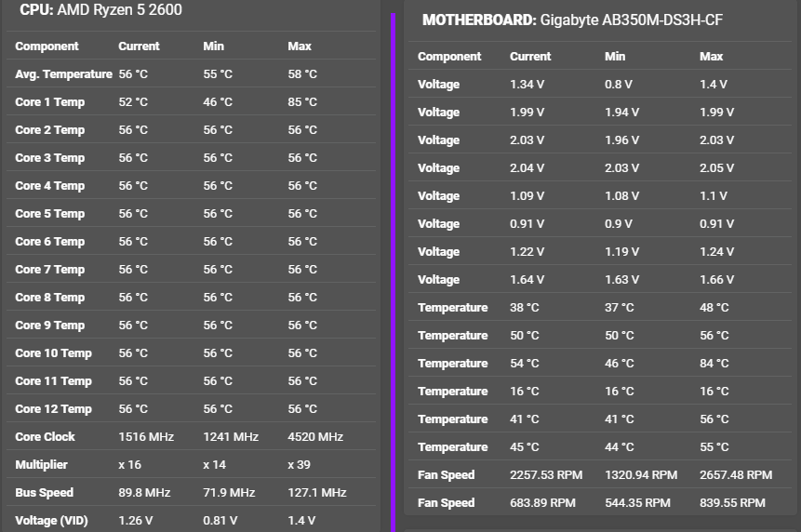Screen dimensions: 801x532
Task: Select the 'Core 8 Temp' label
Action: tap(49, 297)
